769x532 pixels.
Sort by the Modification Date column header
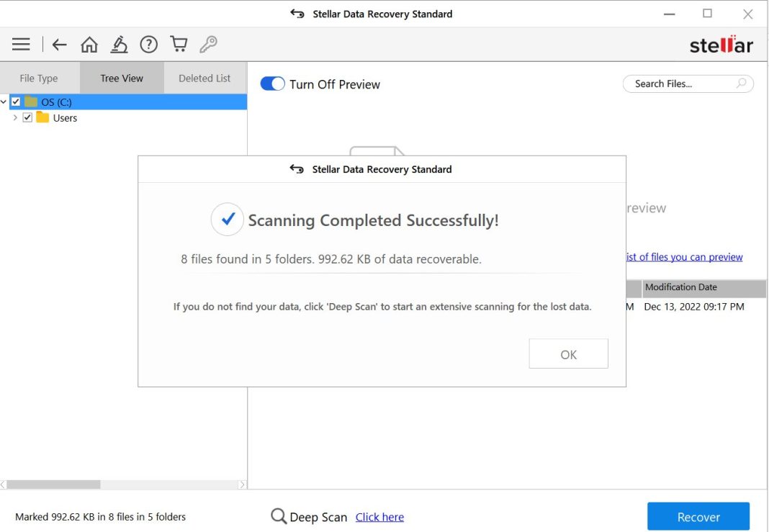click(680, 287)
